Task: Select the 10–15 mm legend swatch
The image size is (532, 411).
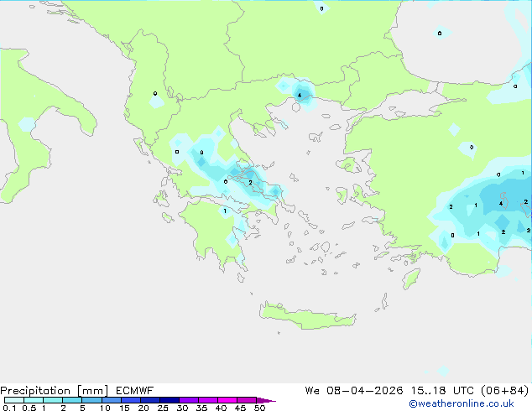Action: click(112, 400)
